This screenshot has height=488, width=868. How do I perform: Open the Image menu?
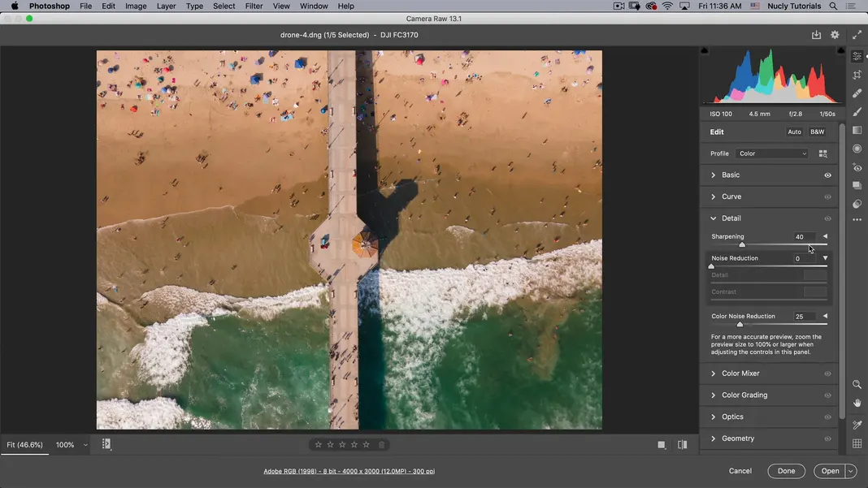[x=136, y=6]
